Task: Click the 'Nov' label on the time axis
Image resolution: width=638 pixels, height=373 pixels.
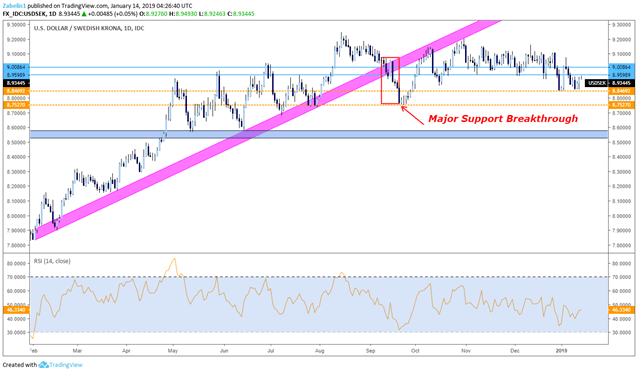Action: pos(466,350)
